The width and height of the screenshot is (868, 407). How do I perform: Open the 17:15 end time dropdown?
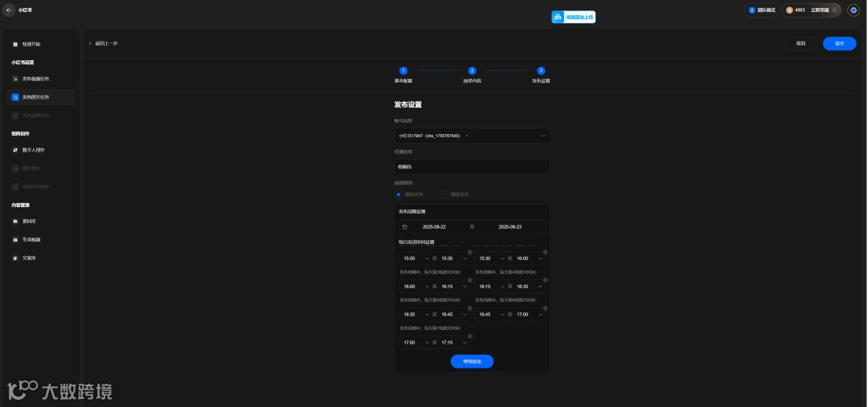(x=454, y=342)
